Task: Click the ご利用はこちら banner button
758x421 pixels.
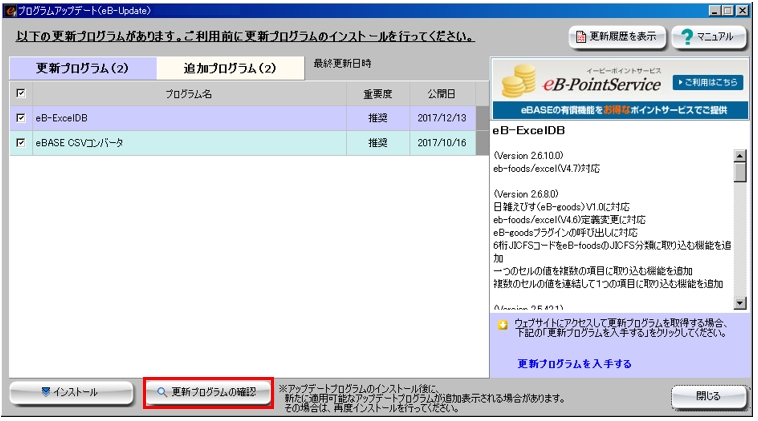Action: 708,83
